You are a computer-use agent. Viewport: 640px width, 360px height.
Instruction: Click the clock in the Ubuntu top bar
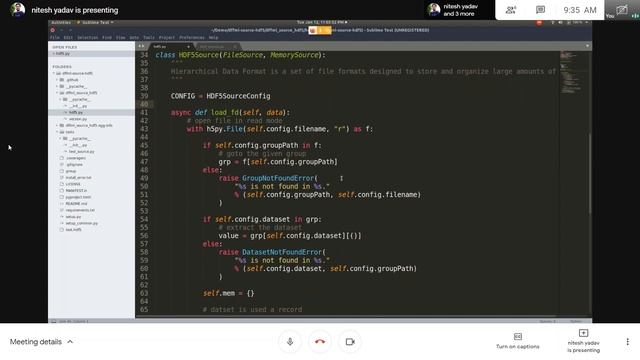pos(322,22)
